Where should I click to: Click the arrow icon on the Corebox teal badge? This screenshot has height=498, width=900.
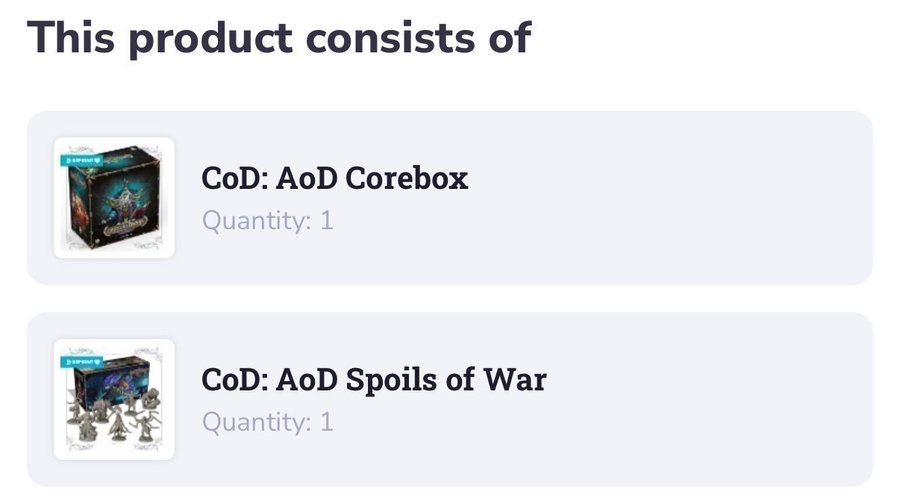pos(66,158)
